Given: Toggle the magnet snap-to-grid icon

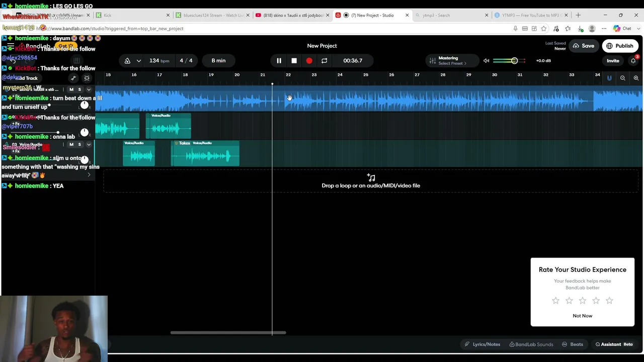Looking at the screenshot, I should [x=609, y=78].
